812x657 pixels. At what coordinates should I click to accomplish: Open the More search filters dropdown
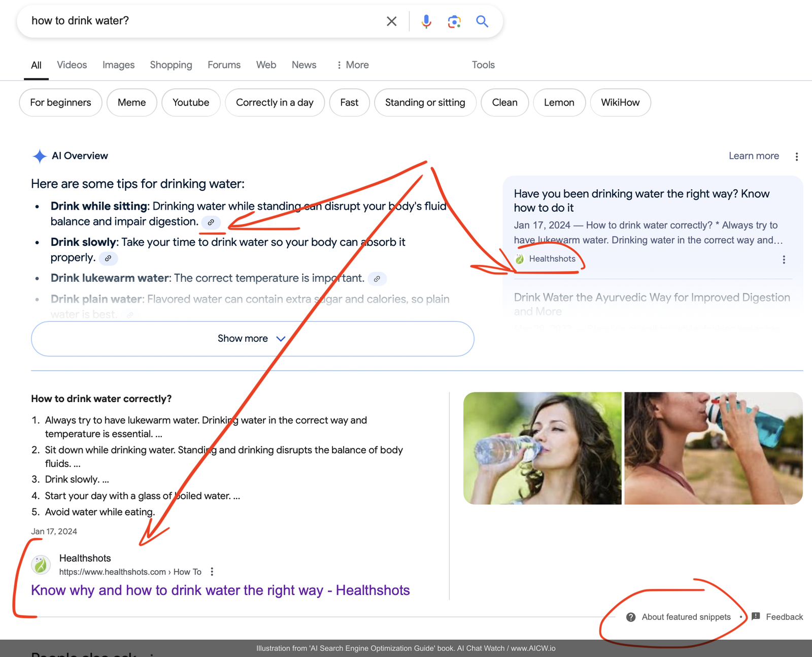[353, 65]
